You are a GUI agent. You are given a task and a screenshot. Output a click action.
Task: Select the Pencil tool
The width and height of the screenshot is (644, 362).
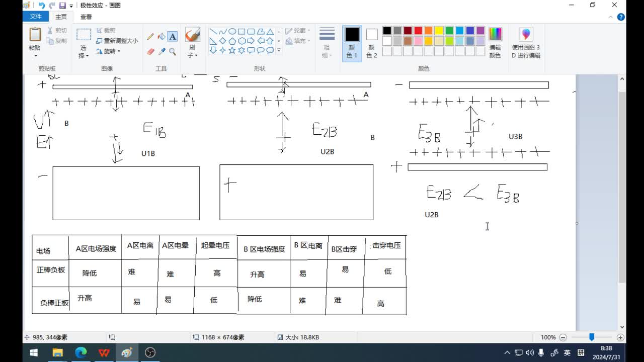pyautogui.click(x=150, y=37)
